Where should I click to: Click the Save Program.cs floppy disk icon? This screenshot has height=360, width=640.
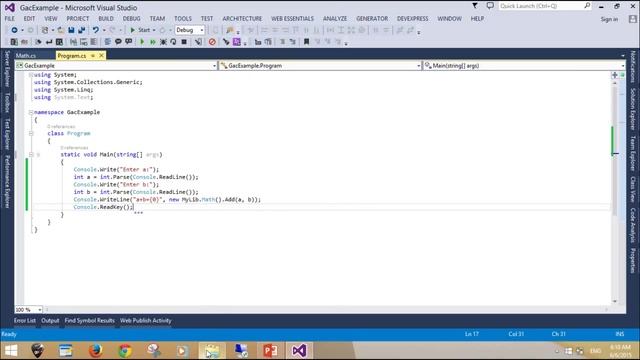click(71, 30)
